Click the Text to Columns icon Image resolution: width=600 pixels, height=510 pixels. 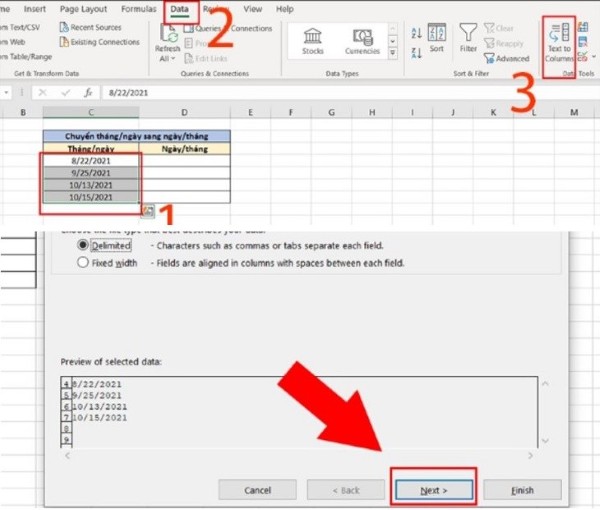[559, 40]
